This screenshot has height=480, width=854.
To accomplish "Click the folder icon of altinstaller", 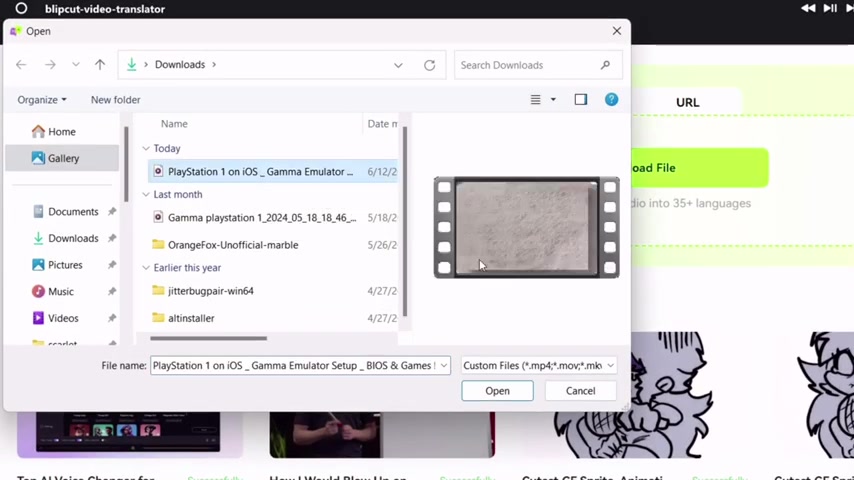I will pos(158,318).
